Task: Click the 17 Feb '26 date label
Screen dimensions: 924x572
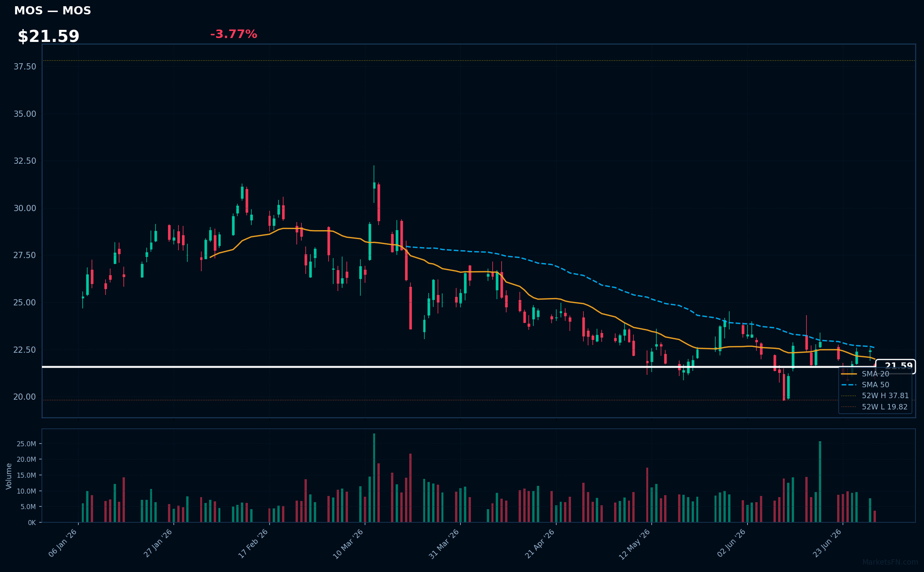Action: (253, 543)
